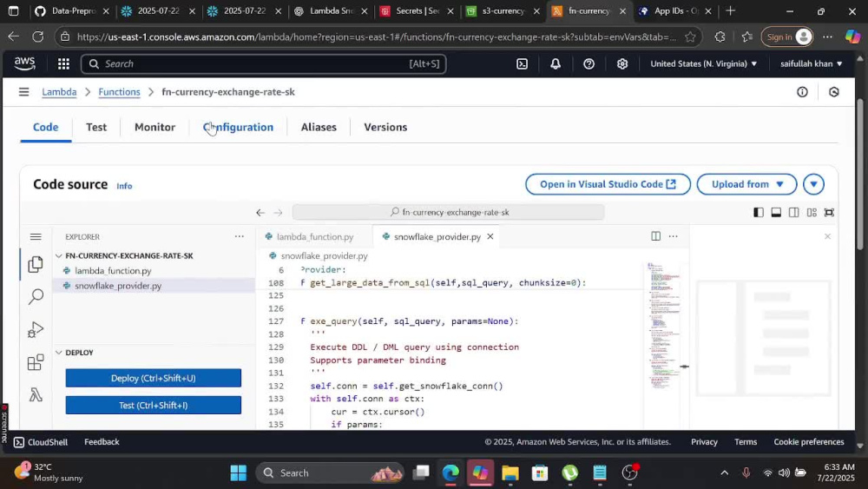
Task: Open the AWS help question mark menu
Action: [x=589, y=63]
